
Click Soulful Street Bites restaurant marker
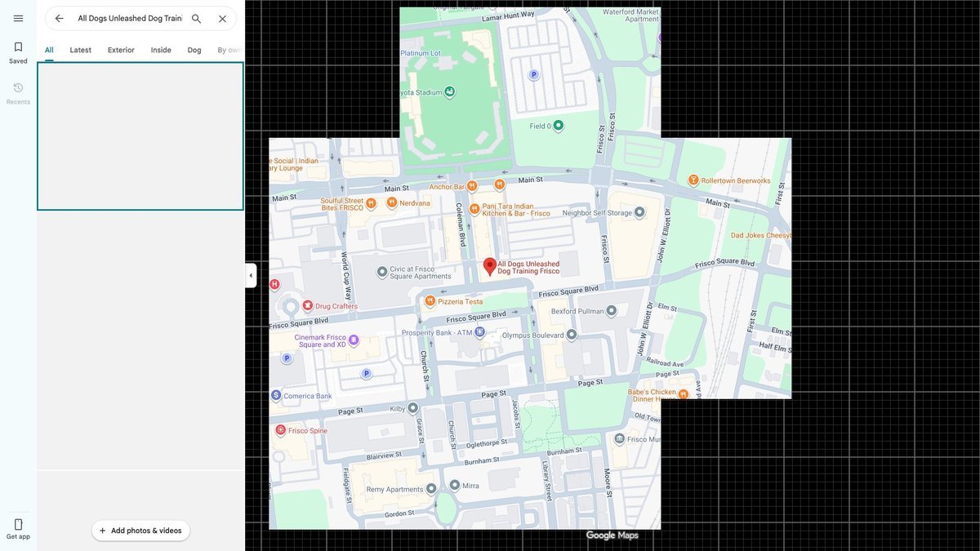(371, 203)
